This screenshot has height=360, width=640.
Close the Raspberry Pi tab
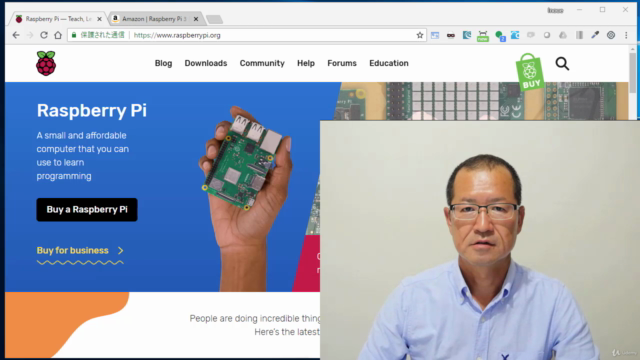99,19
